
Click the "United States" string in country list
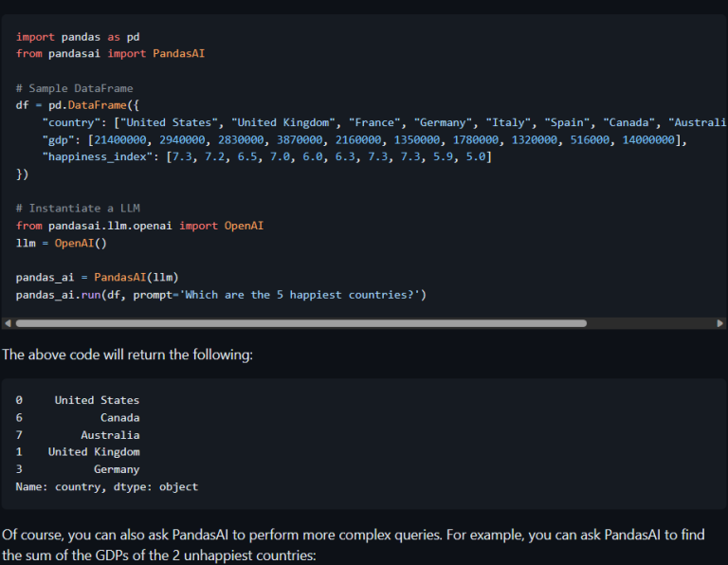click(169, 122)
